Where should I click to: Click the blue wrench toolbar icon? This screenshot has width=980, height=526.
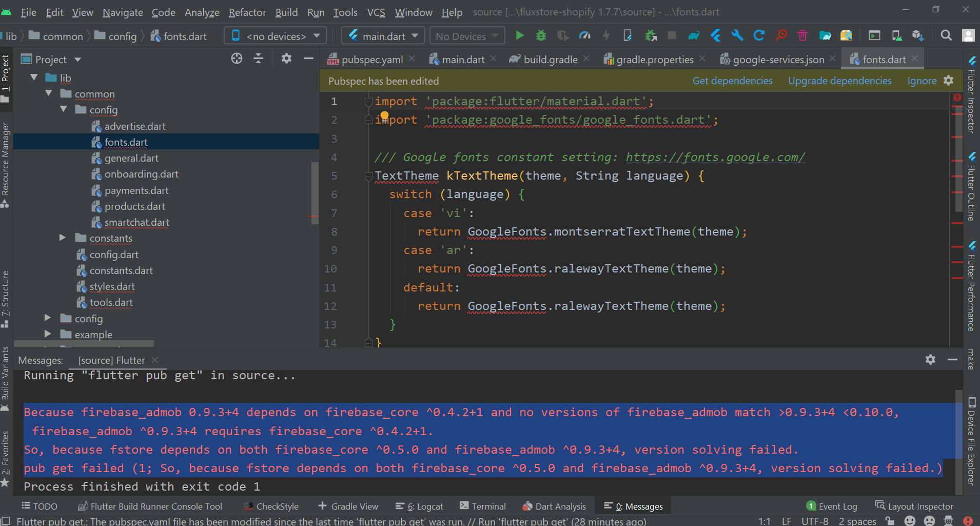(x=737, y=35)
